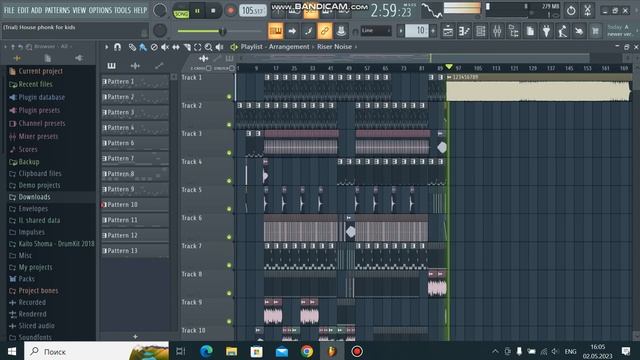Click the master volume knob
The image size is (640, 360).
160,10
